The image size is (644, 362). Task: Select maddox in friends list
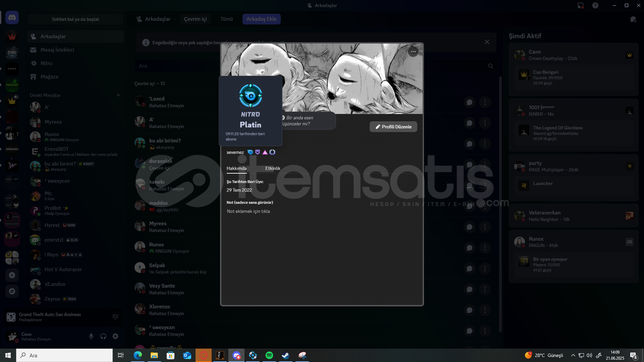coord(312,206)
